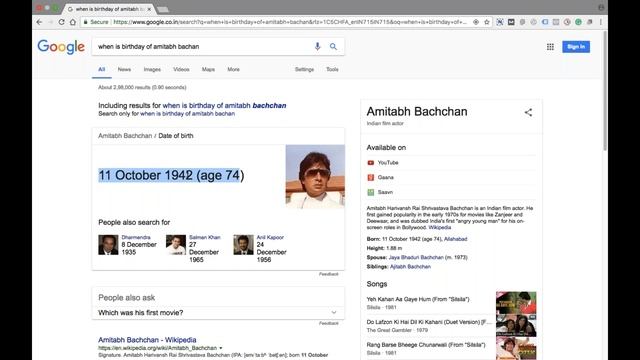
Task: View the secure site lock icon
Action: [85, 22]
